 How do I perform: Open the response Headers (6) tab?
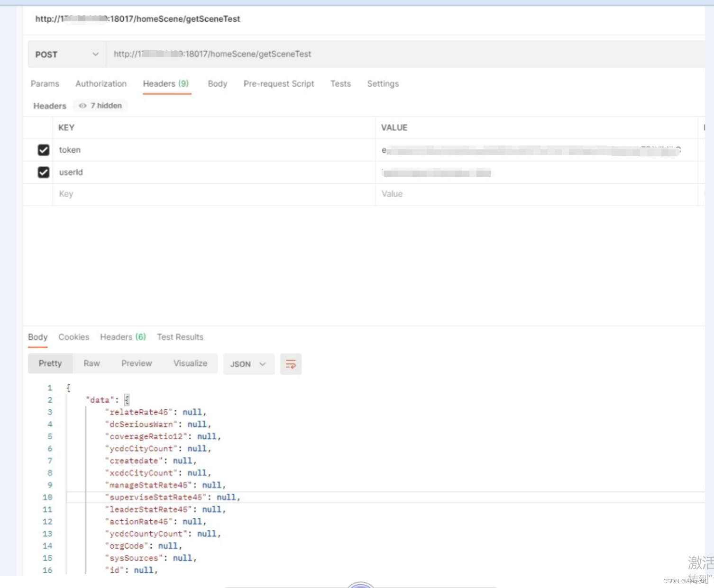tap(123, 337)
